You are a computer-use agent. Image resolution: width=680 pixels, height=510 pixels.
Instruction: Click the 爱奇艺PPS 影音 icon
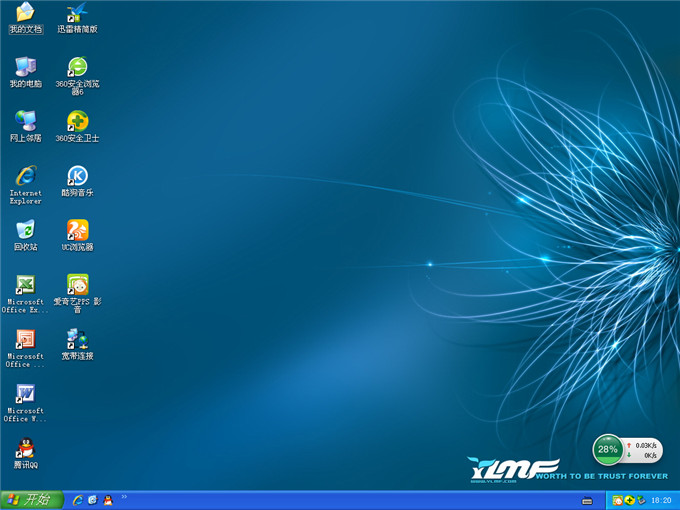click(x=77, y=284)
